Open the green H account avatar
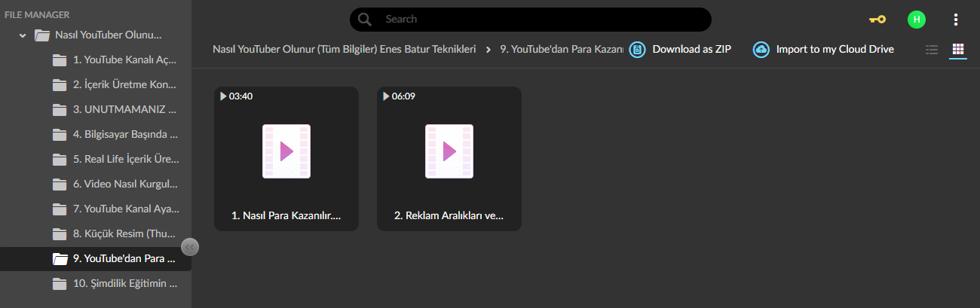The width and height of the screenshot is (980, 308). (917, 20)
